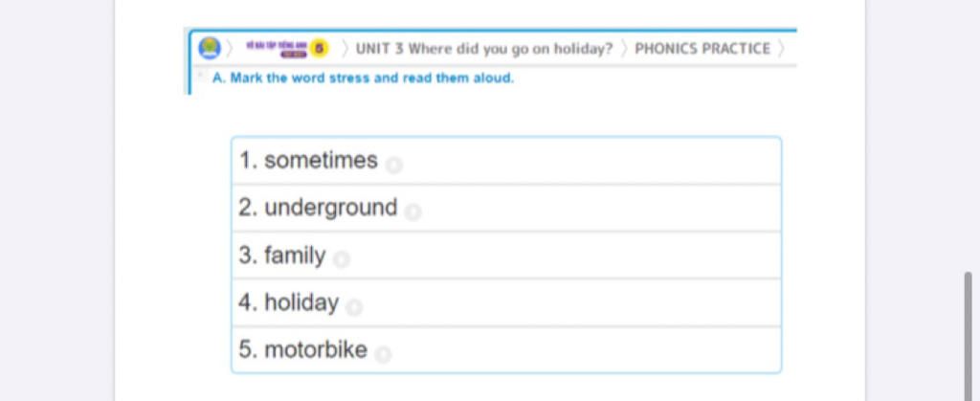
Task: Select the word underground
Action: click(x=330, y=208)
